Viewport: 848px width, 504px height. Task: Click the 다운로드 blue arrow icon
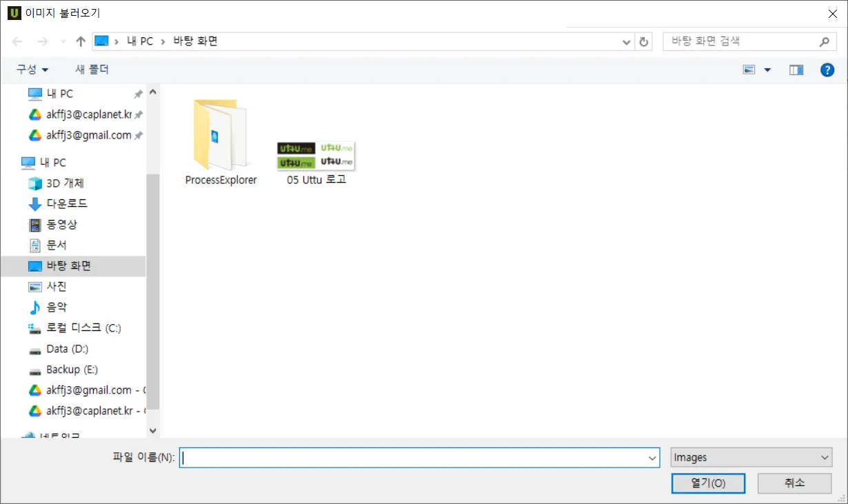click(34, 204)
